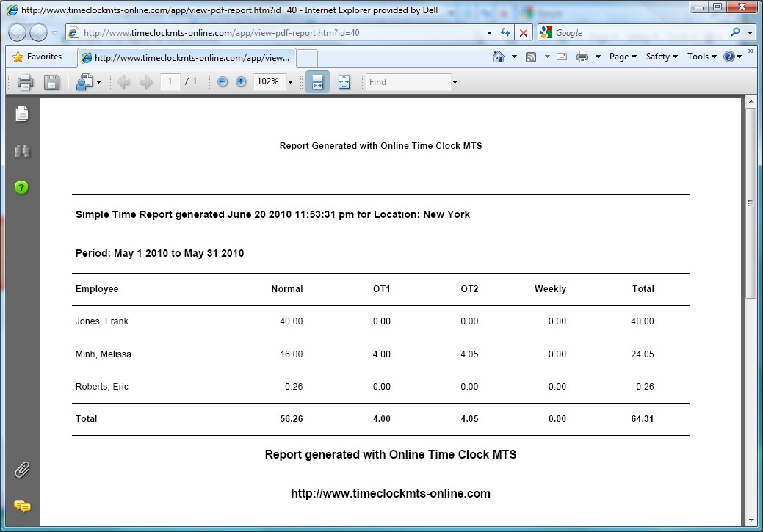Click the "Jones, Frank" employee name

point(101,321)
